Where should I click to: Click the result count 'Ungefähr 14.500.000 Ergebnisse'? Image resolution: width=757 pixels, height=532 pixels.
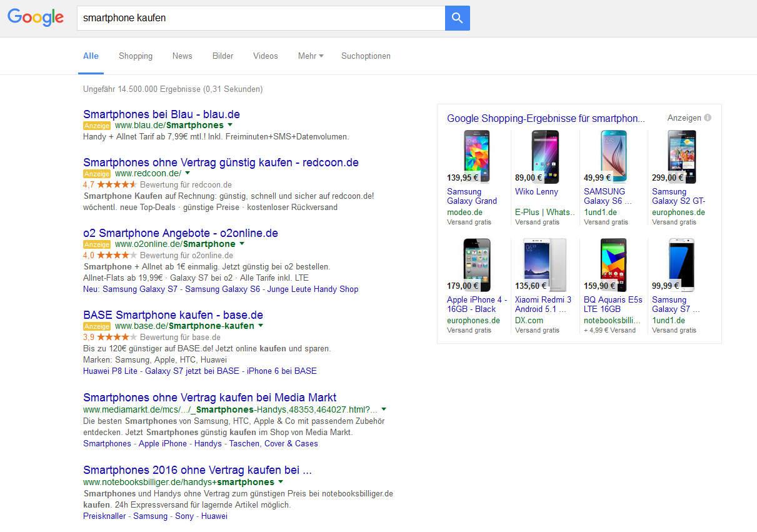pos(143,89)
